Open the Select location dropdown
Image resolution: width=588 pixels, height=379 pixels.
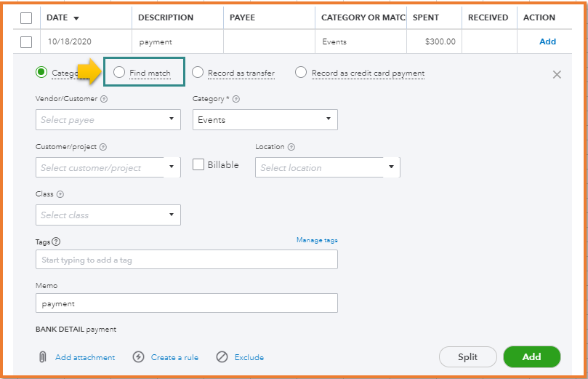click(327, 167)
